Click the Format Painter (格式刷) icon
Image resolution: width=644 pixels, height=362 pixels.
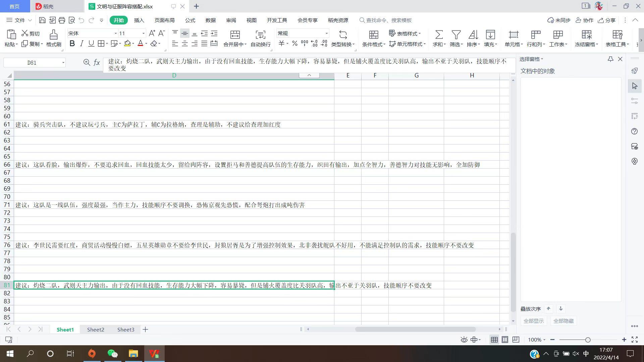click(x=53, y=35)
